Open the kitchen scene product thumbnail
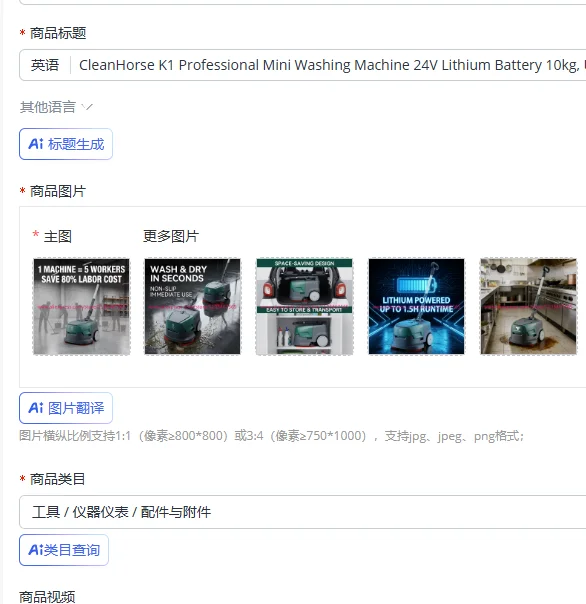586x604 pixels. [528, 306]
